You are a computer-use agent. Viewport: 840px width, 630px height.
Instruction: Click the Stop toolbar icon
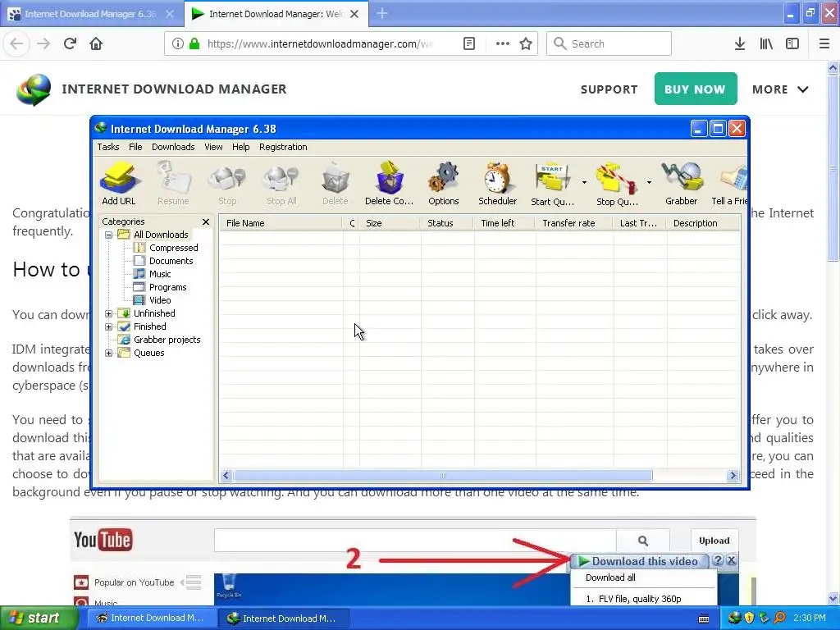click(x=227, y=183)
